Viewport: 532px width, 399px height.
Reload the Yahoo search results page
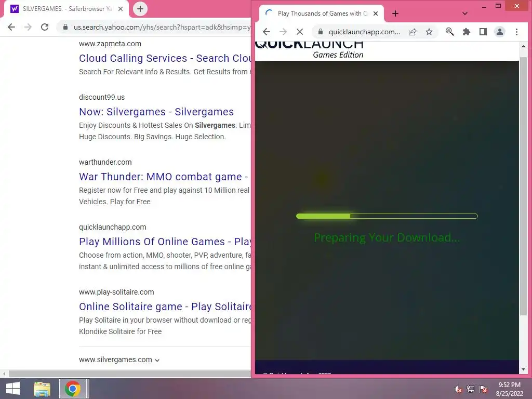click(45, 27)
